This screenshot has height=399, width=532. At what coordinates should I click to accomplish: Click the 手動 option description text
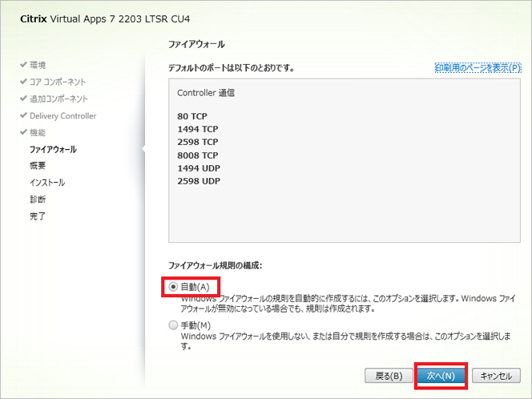point(345,341)
